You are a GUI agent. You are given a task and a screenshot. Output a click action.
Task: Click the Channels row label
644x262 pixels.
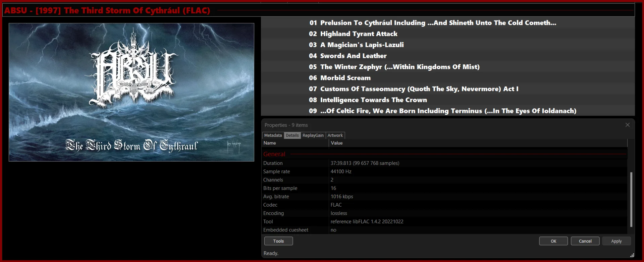[x=273, y=180]
